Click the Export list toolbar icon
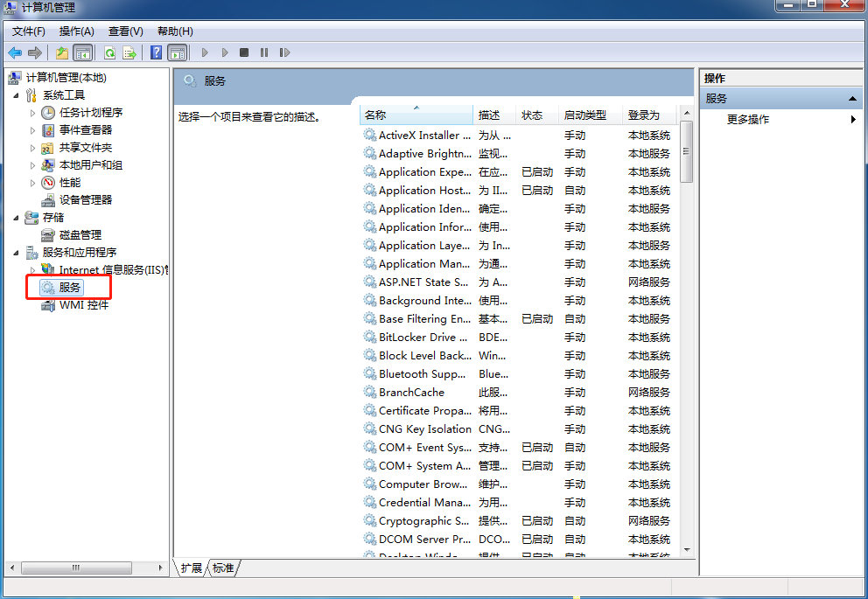This screenshot has width=868, height=599. click(129, 52)
